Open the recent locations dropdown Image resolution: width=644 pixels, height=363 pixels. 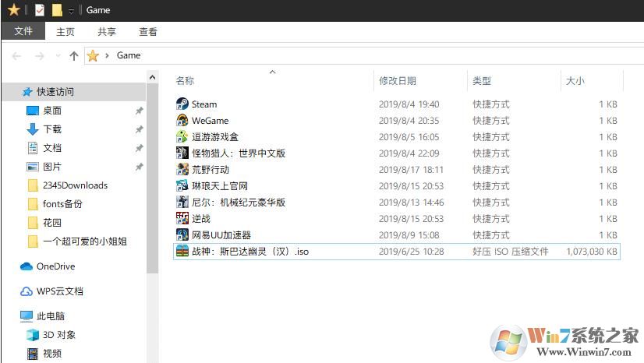[x=58, y=56]
